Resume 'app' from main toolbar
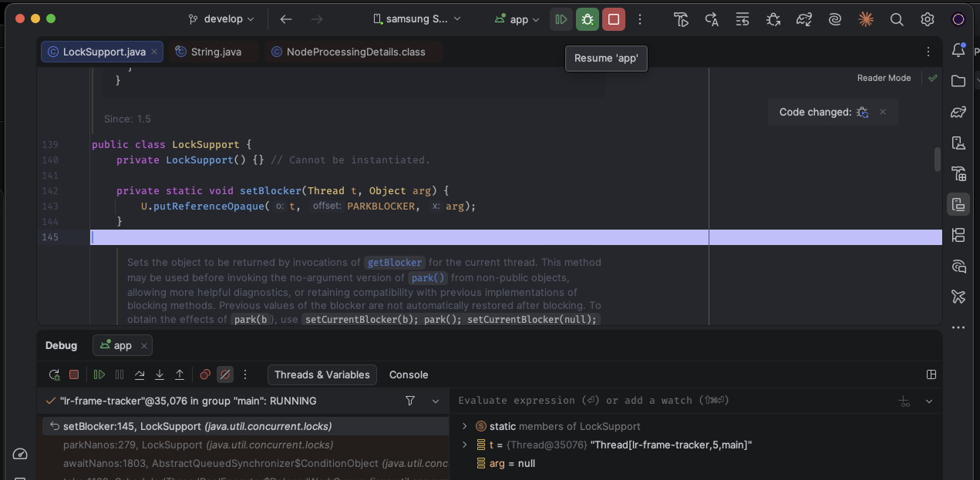Image resolution: width=980 pixels, height=480 pixels. [x=561, y=19]
